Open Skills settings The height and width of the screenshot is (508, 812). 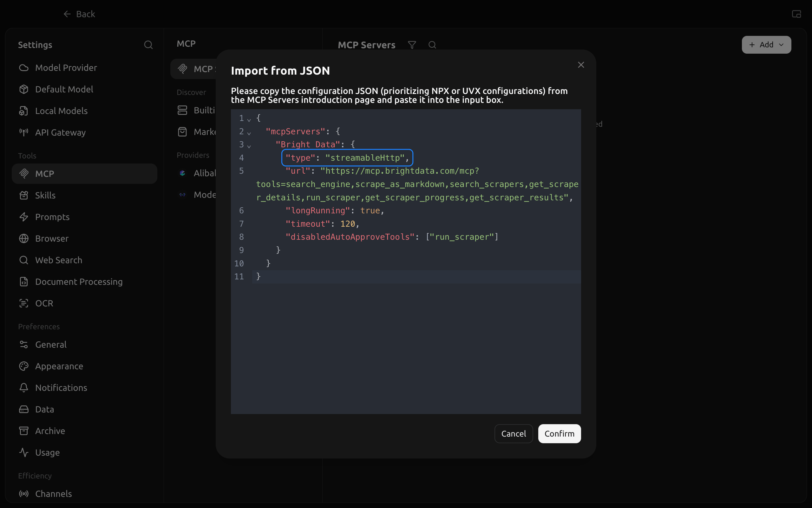pos(85,195)
